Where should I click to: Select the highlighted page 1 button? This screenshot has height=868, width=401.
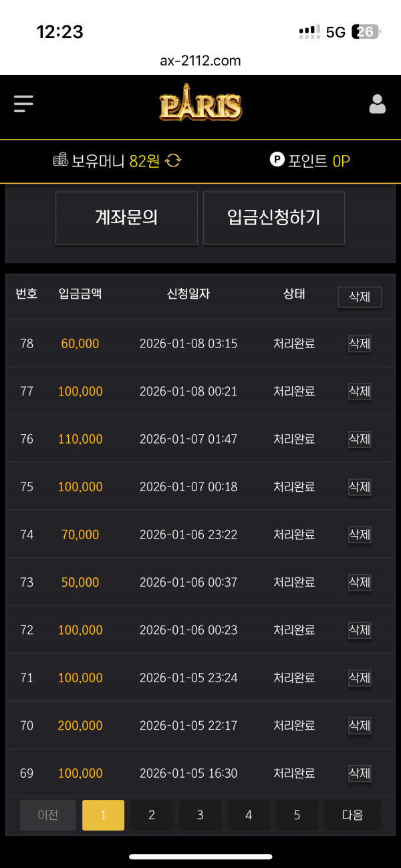coord(103,815)
